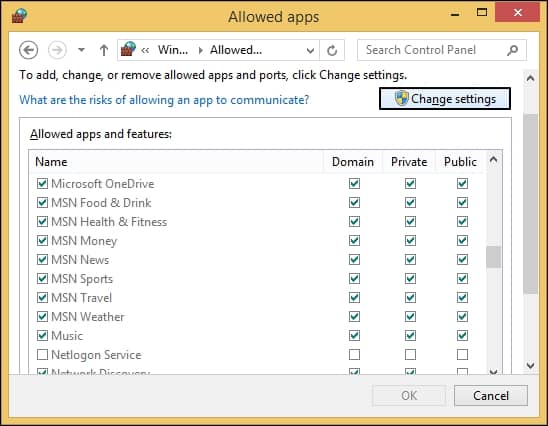The image size is (548, 426).
Task: Refresh the Allowed apps page
Action: [332, 51]
